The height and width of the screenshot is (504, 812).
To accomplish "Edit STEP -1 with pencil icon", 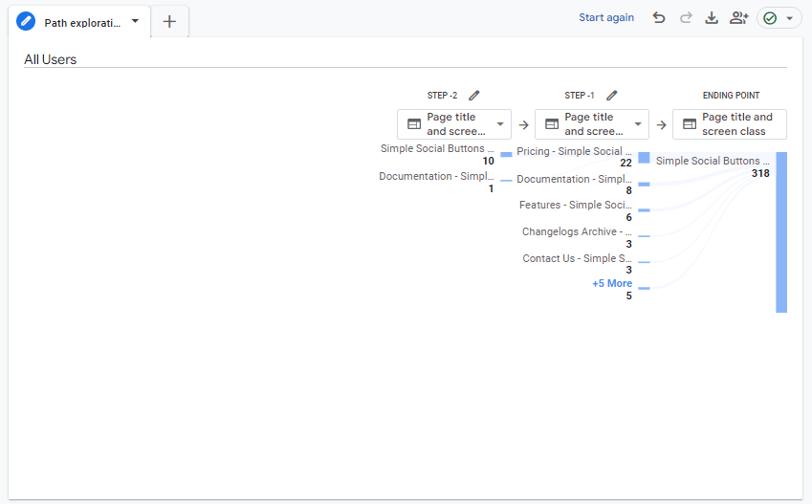I will 611,96.
